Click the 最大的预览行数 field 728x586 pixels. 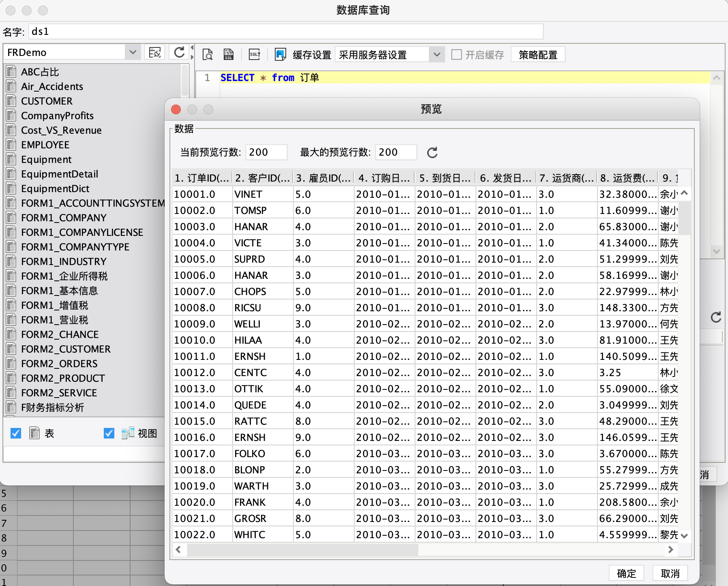coord(396,152)
